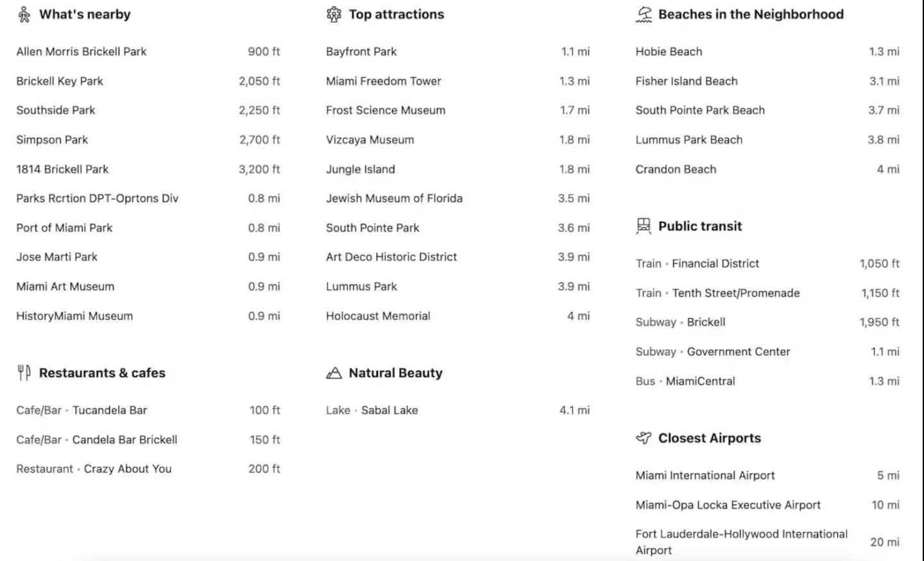
Task: Click the Vizcaya Museum attraction
Action: click(458, 139)
